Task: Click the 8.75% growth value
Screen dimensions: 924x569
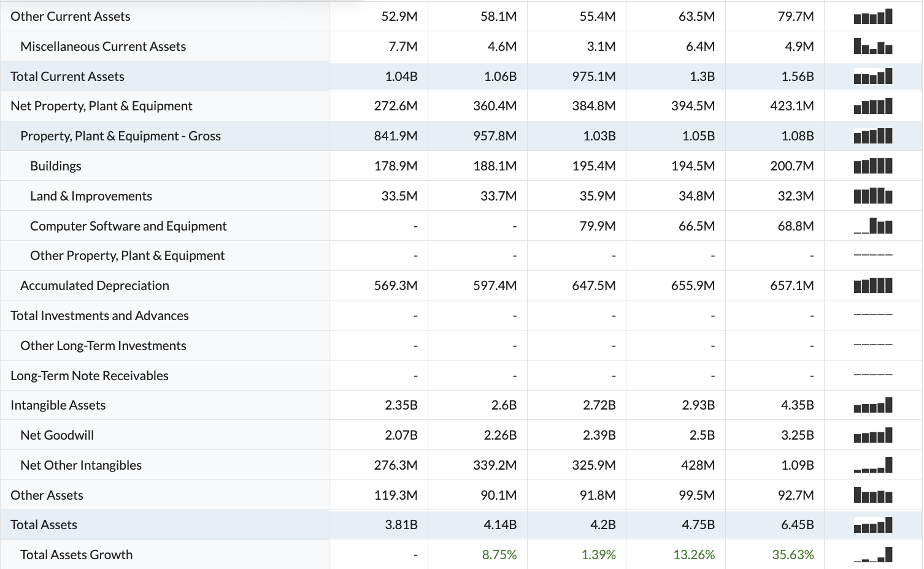Action: (x=499, y=555)
